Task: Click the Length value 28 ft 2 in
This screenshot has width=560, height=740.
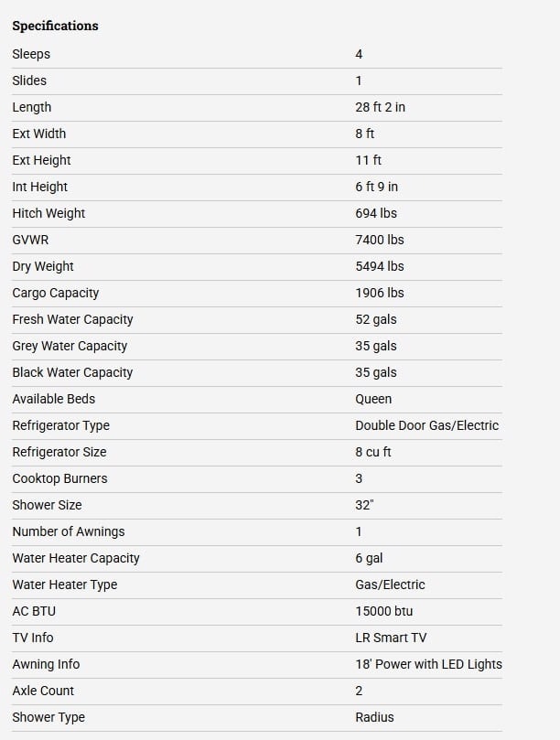Action: tap(380, 107)
